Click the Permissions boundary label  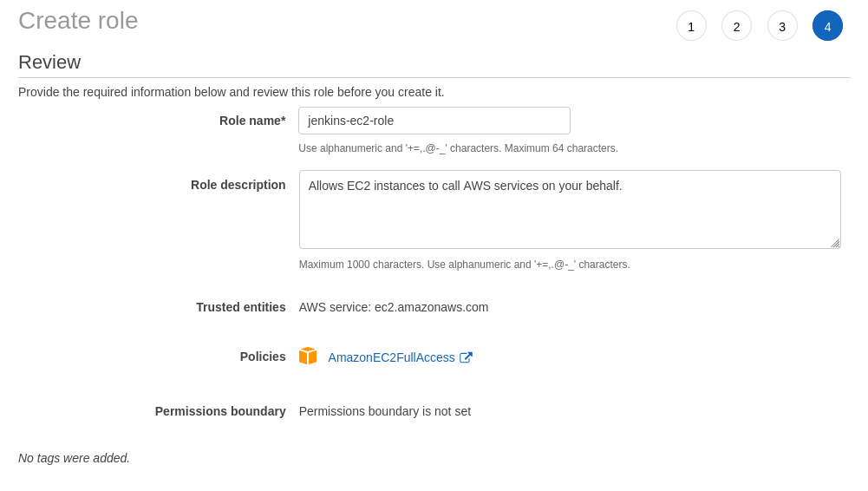(x=220, y=411)
